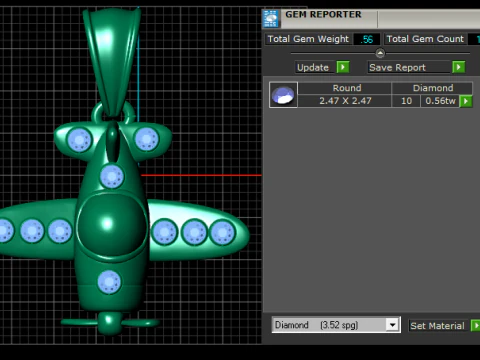480x360 pixels.
Task: Click the 'Diamond' cell in gem table
Action: [432, 88]
